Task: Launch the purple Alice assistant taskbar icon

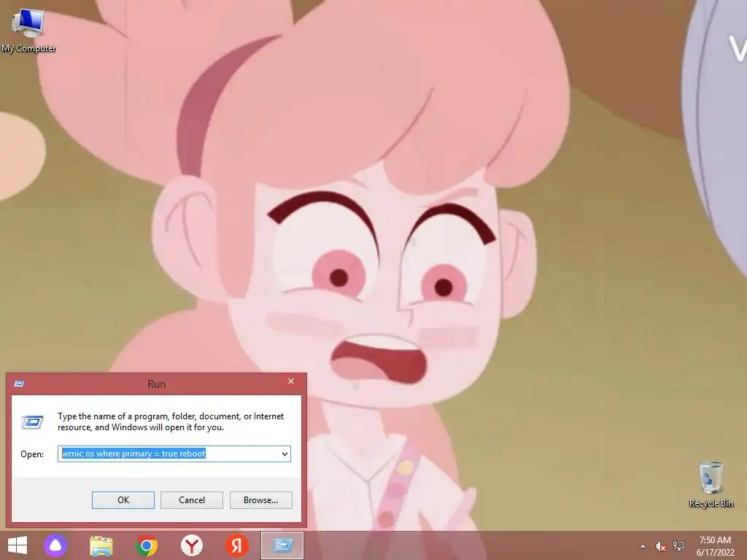Action: click(x=55, y=545)
